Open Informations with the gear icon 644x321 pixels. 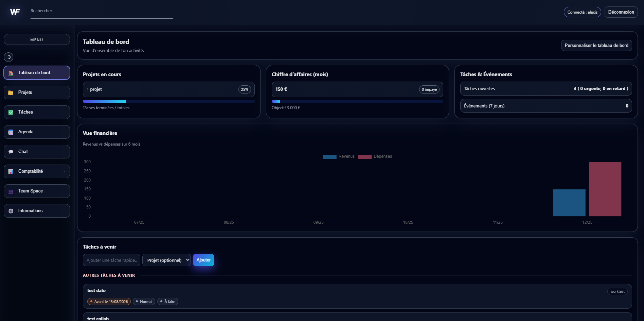point(11,210)
